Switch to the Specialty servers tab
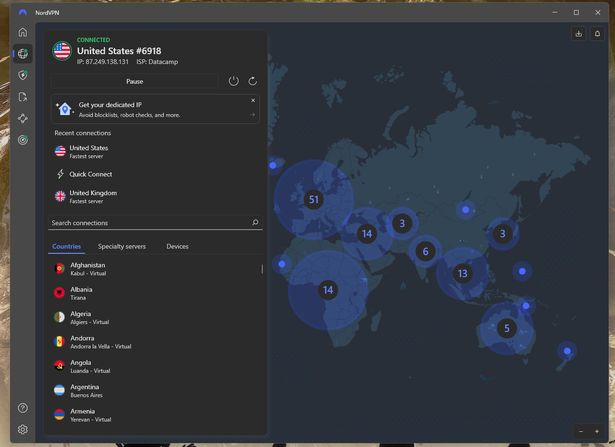Image resolution: width=615 pixels, height=447 pixels. [122, 246]
